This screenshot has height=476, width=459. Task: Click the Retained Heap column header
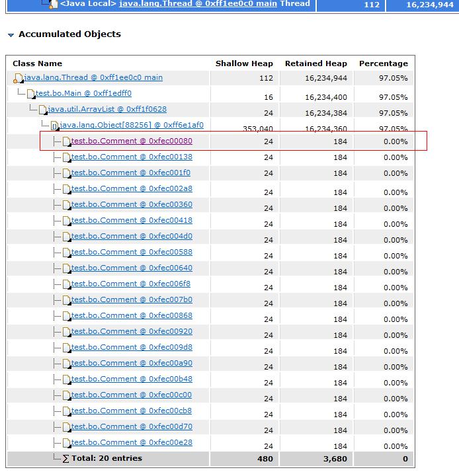316,63
